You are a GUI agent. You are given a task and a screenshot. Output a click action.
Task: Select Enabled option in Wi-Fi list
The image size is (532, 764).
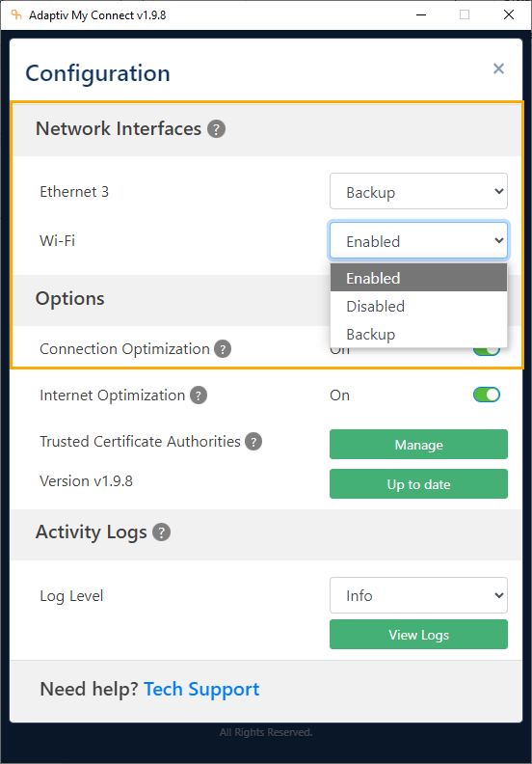418,278
